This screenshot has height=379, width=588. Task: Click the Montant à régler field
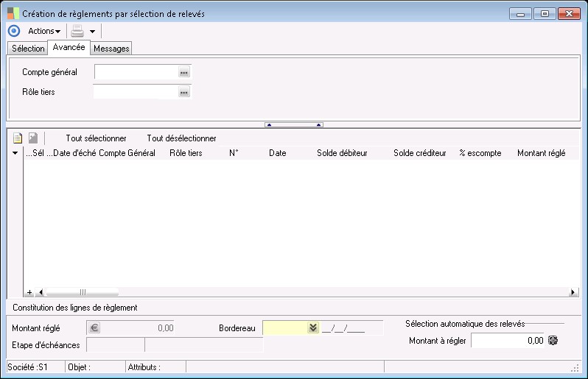pos(508,341)
